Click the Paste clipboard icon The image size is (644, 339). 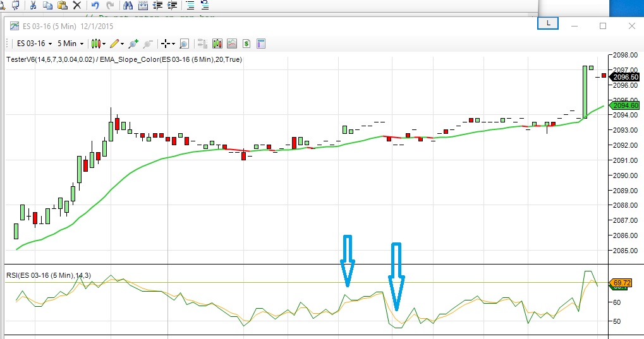63,5
